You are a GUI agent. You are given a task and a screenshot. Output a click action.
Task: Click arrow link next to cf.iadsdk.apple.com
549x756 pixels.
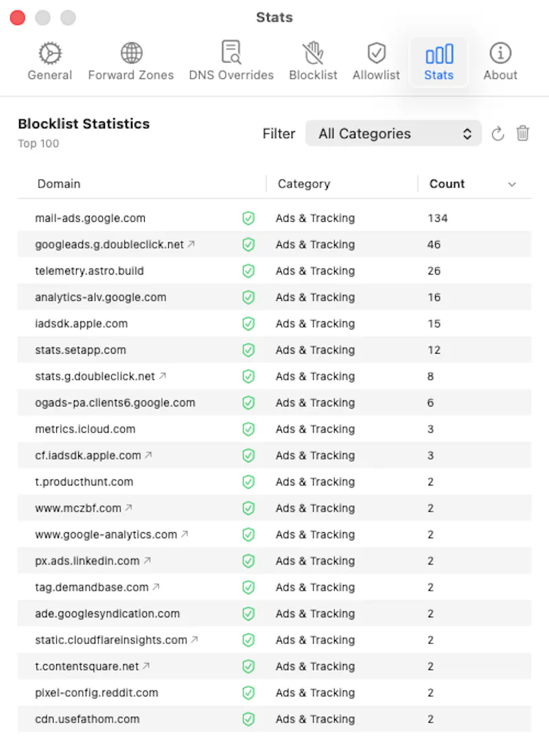coord(148,455)
